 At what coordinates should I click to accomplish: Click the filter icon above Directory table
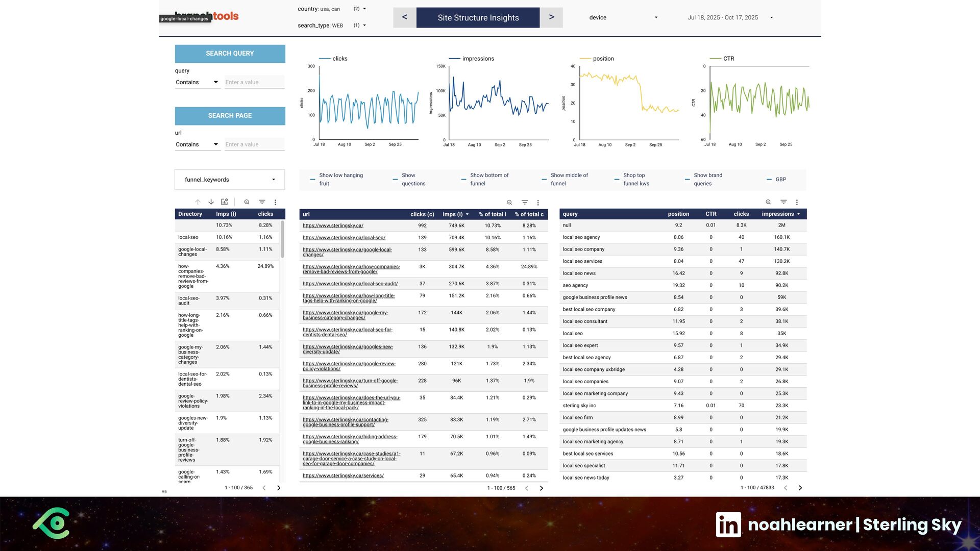pos(262,202)
